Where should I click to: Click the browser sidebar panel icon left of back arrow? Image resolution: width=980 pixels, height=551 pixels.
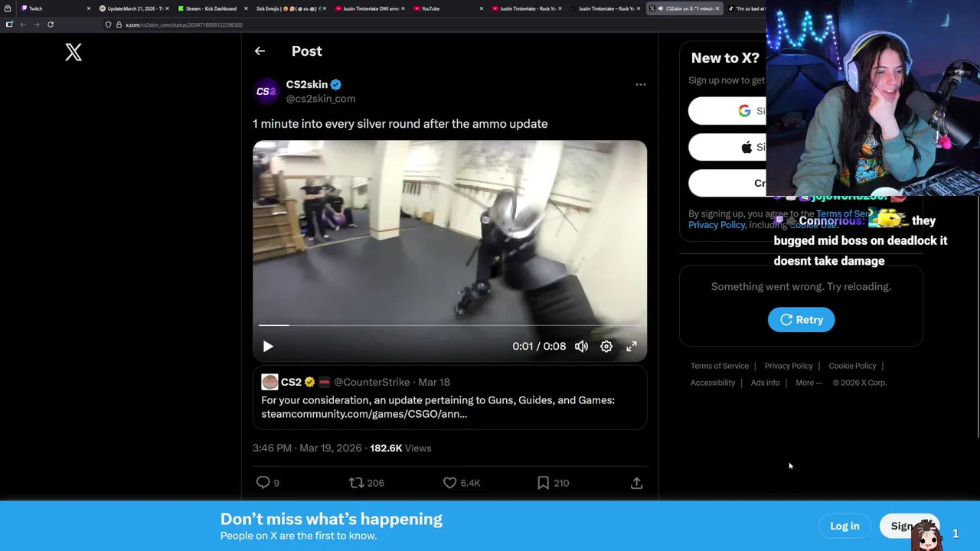pos(9,24)
